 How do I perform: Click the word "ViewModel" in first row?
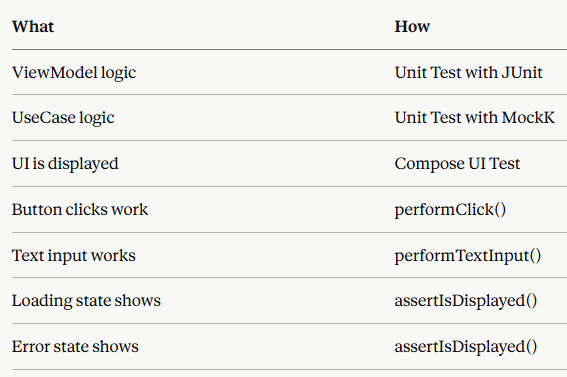click(55, 73)
